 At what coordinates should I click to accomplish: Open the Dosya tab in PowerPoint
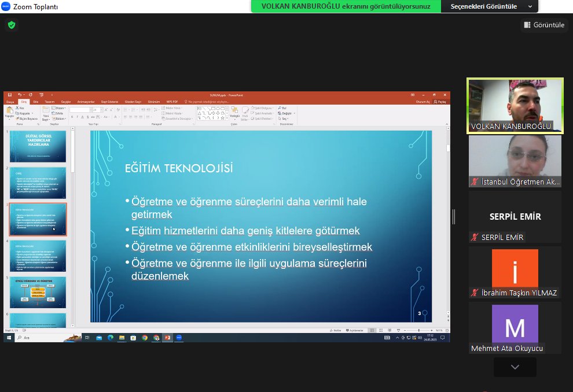(10, 102)
